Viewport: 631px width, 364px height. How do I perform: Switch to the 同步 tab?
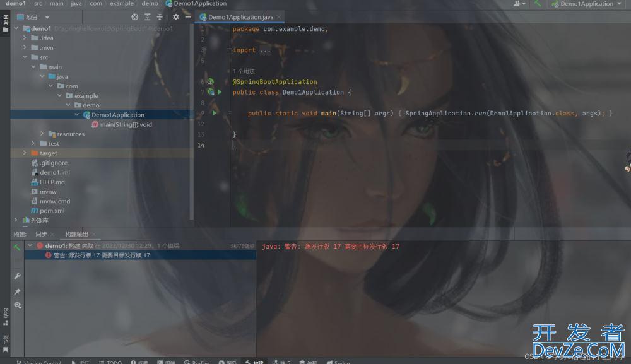point(41,234)
